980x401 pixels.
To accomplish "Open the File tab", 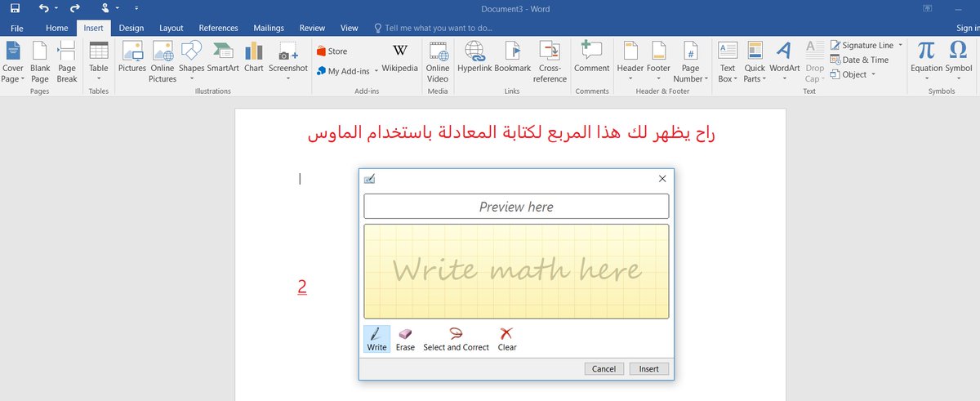I will click(16, 28).
